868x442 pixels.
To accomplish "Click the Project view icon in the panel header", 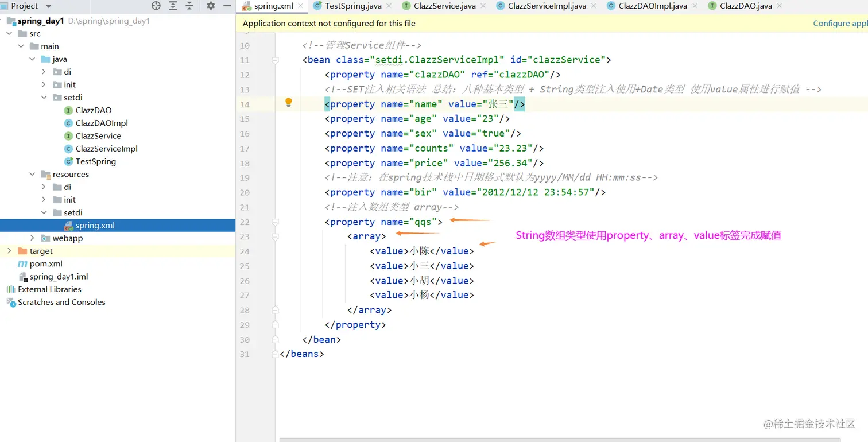I will pyautogui.click(x=4, y=6).
